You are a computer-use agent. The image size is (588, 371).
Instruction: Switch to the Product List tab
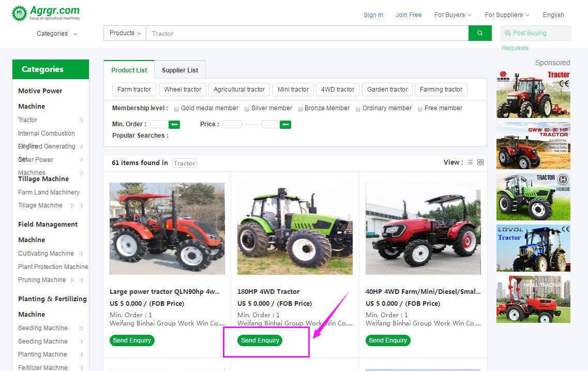tap(129, 70)
